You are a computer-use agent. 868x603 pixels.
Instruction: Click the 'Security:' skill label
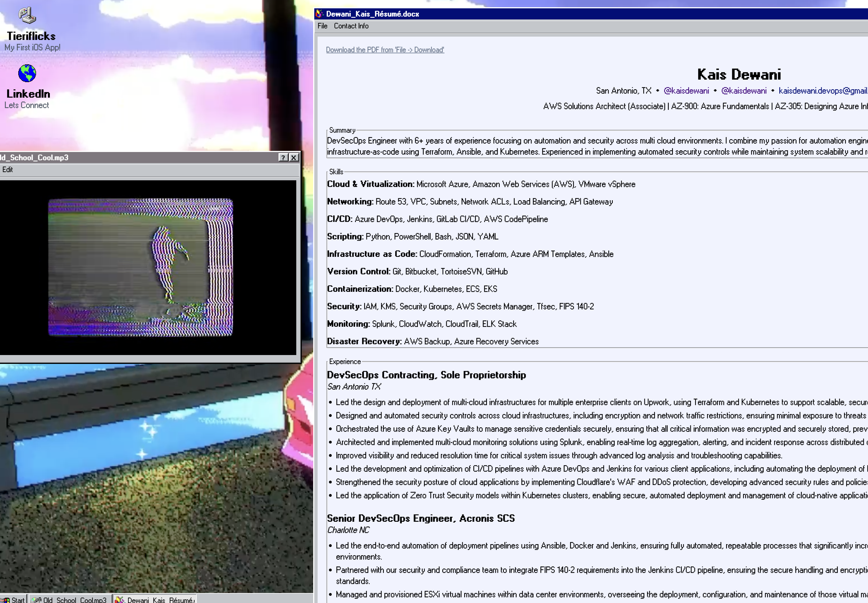344,306
